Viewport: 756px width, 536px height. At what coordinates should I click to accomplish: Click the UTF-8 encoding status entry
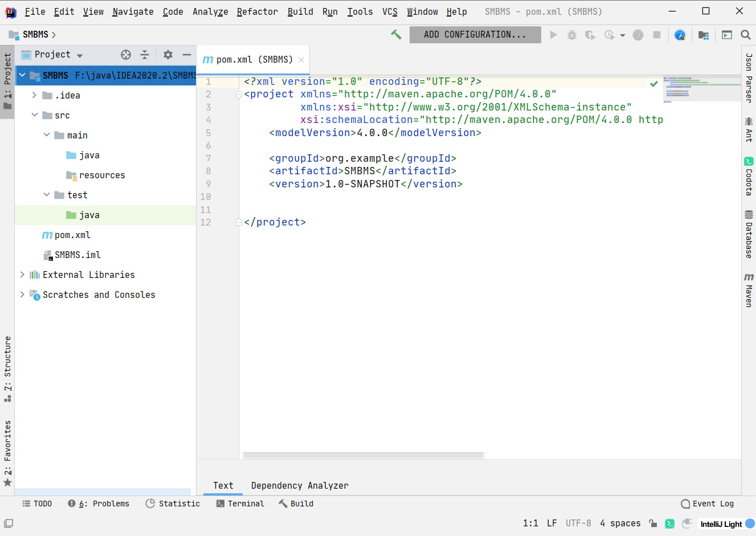tap(578, 523)
